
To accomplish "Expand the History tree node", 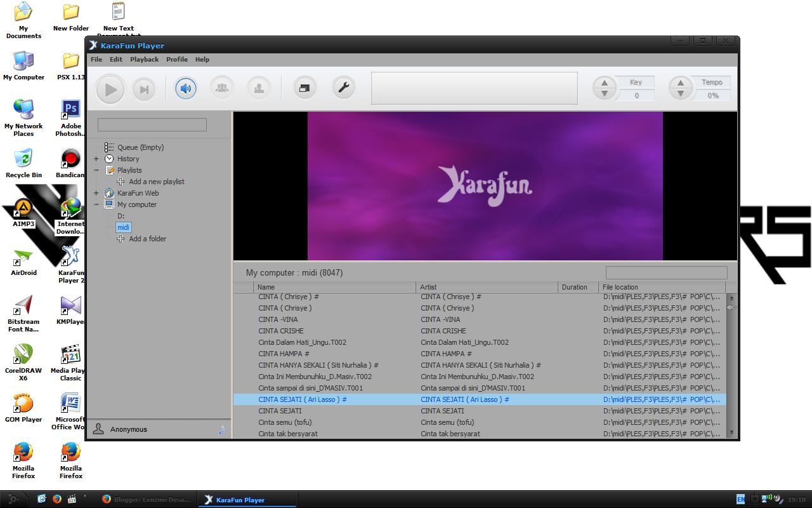I will [x=96, y=159].
